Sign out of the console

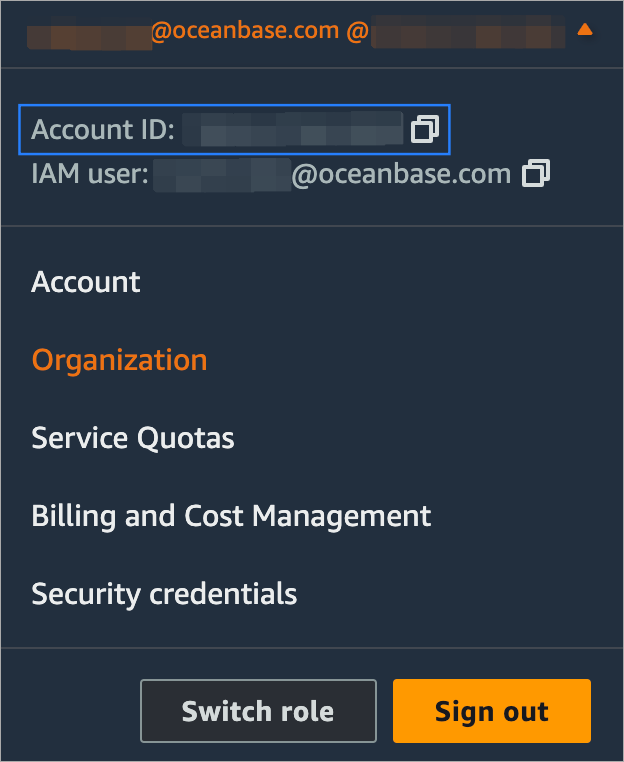[491, 711]
